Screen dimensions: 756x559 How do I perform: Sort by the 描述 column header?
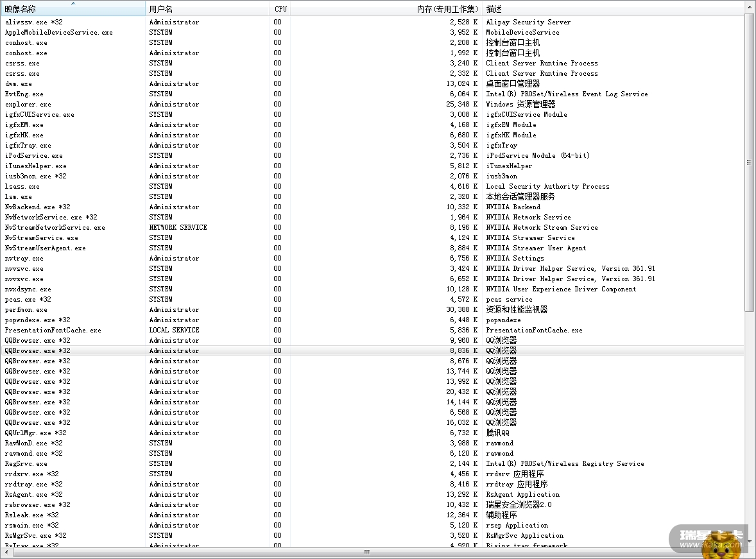(613, 9)
